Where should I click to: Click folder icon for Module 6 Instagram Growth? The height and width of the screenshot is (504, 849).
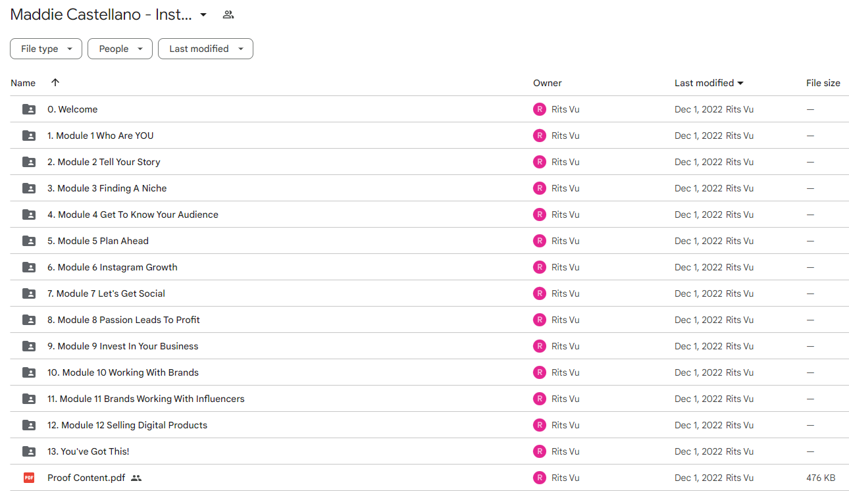pos(29,267)
